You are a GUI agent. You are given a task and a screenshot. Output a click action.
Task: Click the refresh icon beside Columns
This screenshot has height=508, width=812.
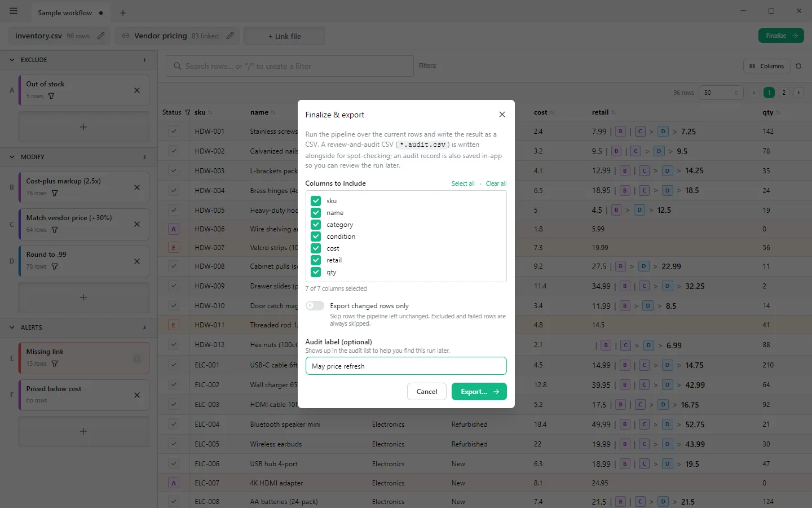[x=798, y=66]
